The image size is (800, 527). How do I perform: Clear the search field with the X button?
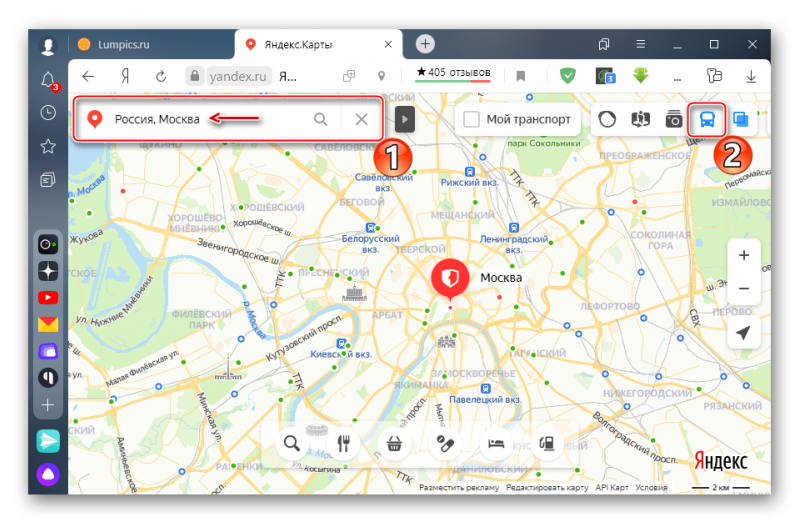click(x=361, y=119)
